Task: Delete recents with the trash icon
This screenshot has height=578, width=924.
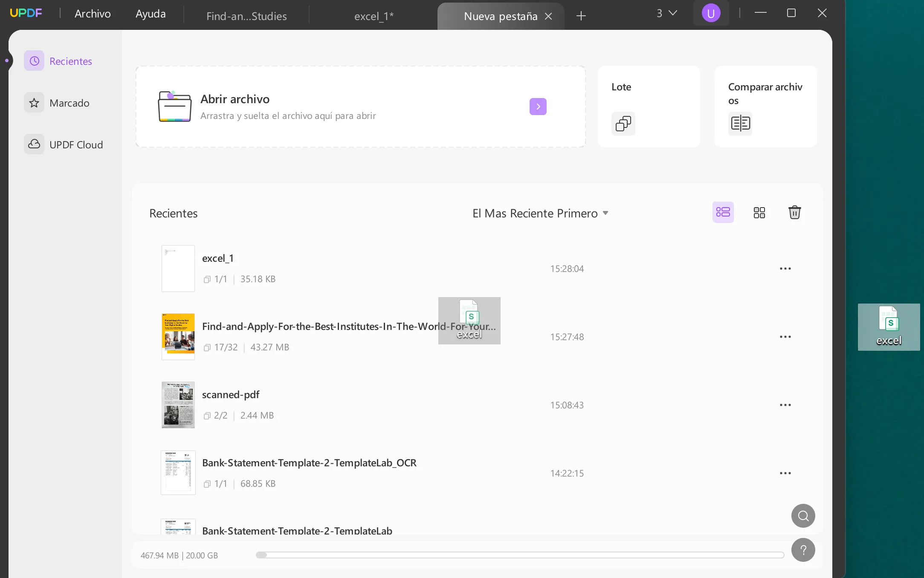Action: coord(794,212)
